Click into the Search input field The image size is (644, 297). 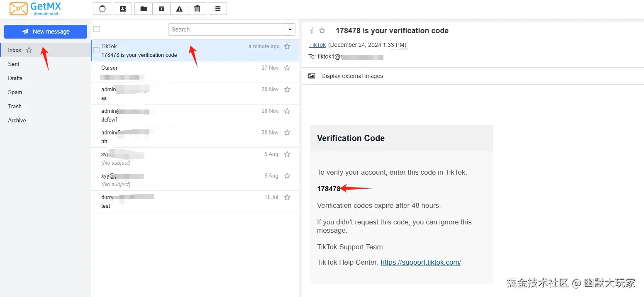(x=227, y=29)
